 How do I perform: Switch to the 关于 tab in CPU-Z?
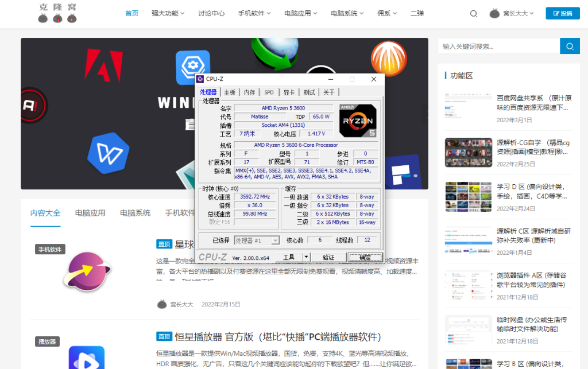[329, 92]
